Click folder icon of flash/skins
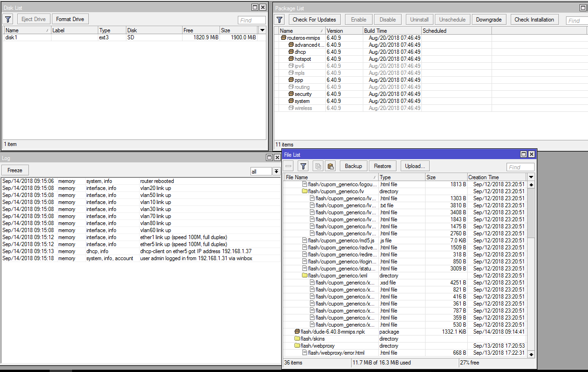Image resolution: width=588 pixels, height=372 pixels. pyautogui.click(x=297, y=339)
